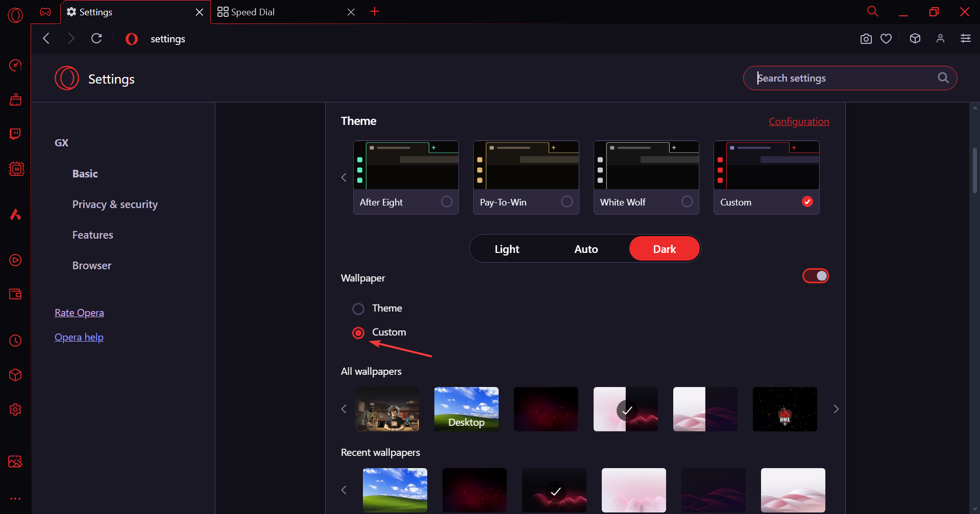Open Easy Setup sliders icon
The height and width of the screenshot is (514, 980).
tap(966, 38)
